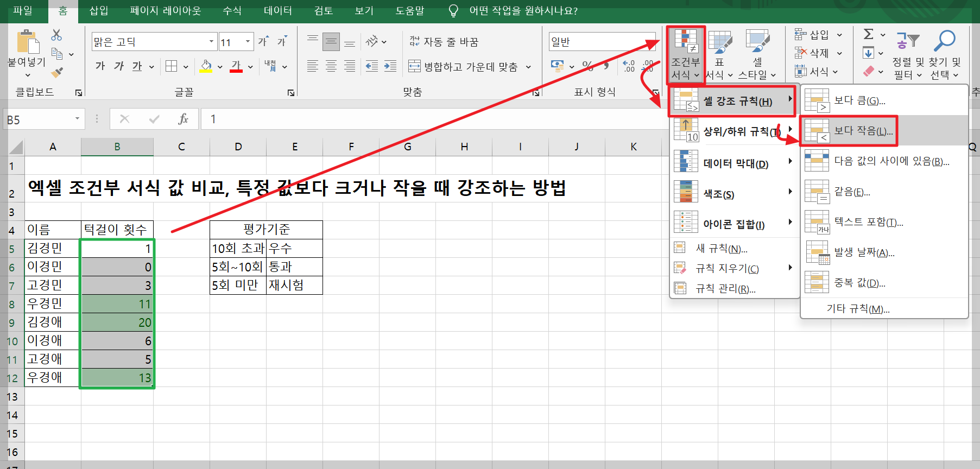980x469 pixels.
Task: Decrease font size with smaller 가 icon
Action: 282,42
